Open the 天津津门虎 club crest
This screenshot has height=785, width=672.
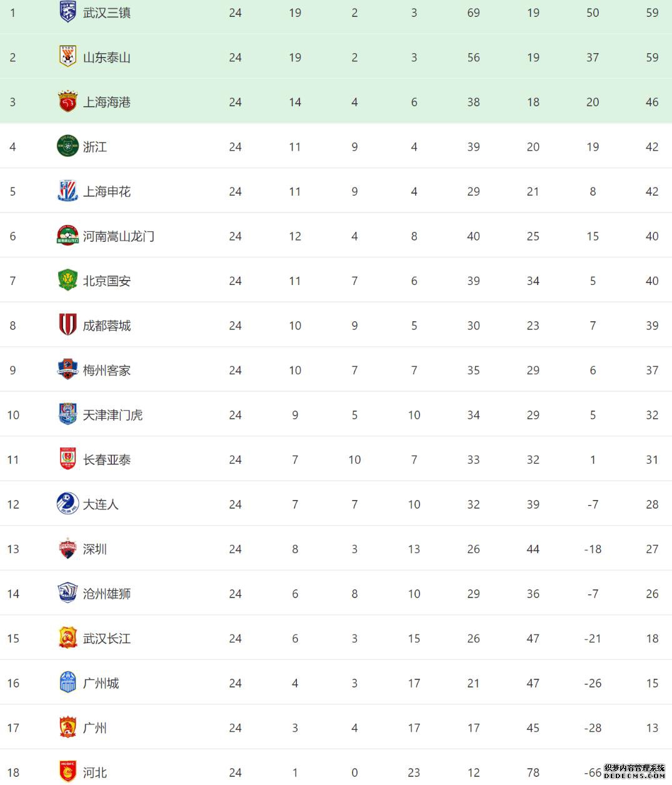point(68,414)
